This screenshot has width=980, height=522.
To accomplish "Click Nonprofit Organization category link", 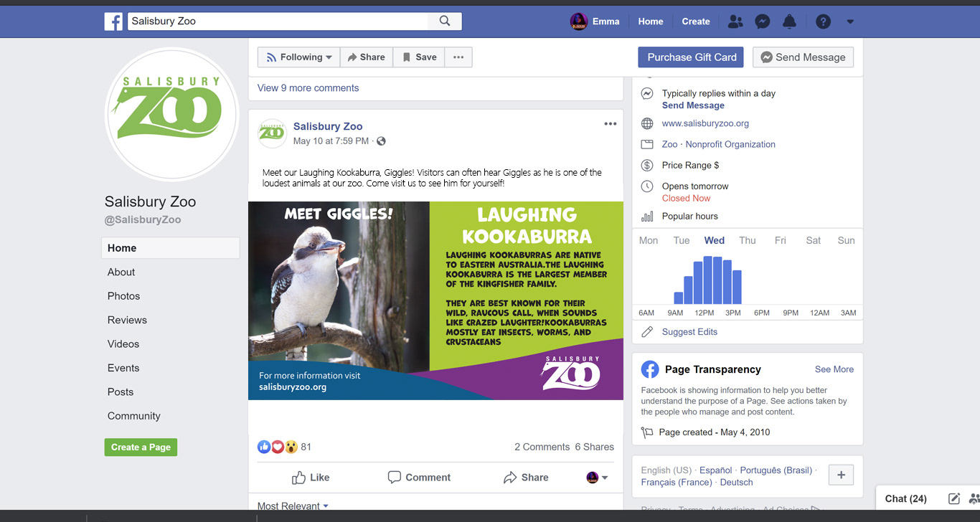I will 730,144.
